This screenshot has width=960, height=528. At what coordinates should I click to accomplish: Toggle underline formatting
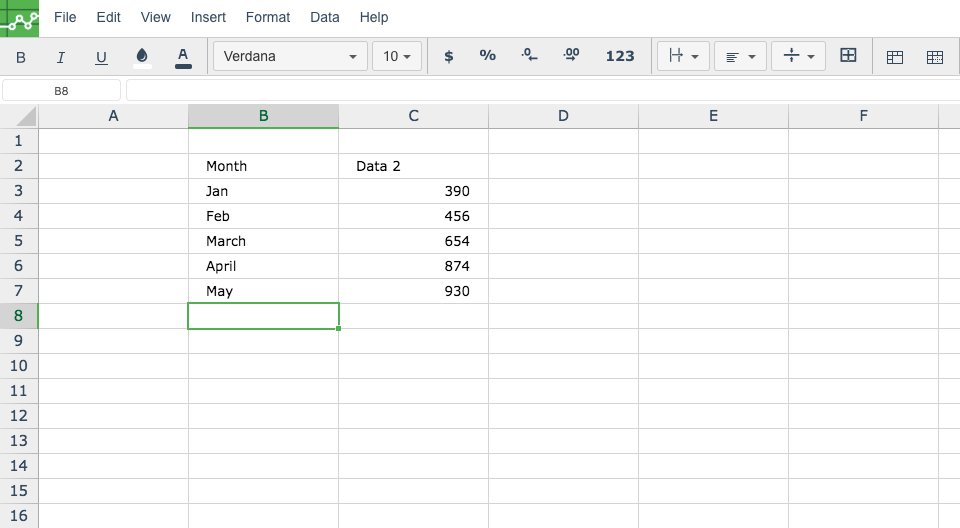[101, 57]
